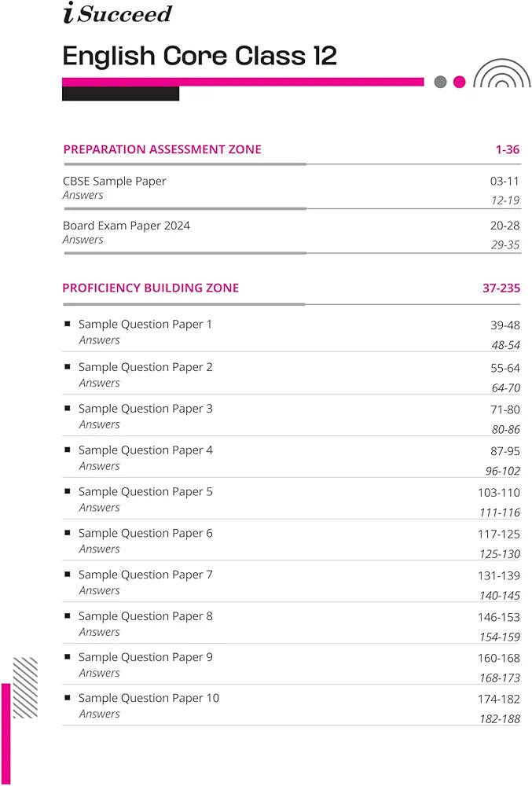
Task: Click the iSucceed logo
Action: (x=116, y=14)
